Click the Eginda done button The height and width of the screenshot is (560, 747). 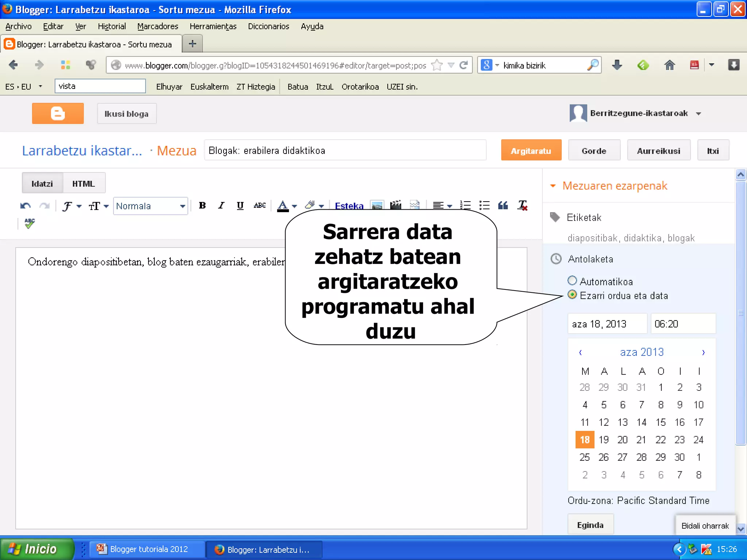(590, 525)
